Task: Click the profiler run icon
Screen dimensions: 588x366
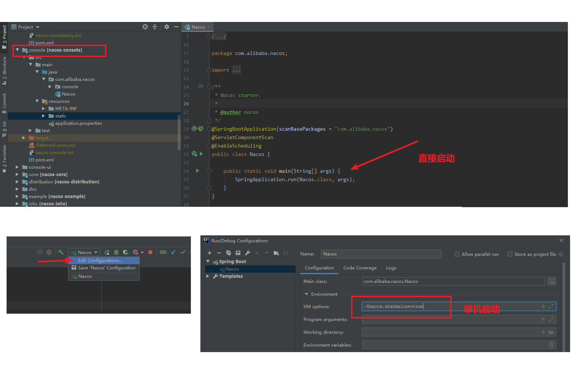Action: point(136,252)
